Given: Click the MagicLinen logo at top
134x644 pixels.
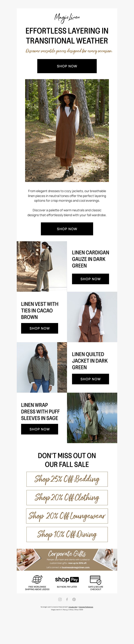Looking at the screenshot, I should (x=67, y=18).
